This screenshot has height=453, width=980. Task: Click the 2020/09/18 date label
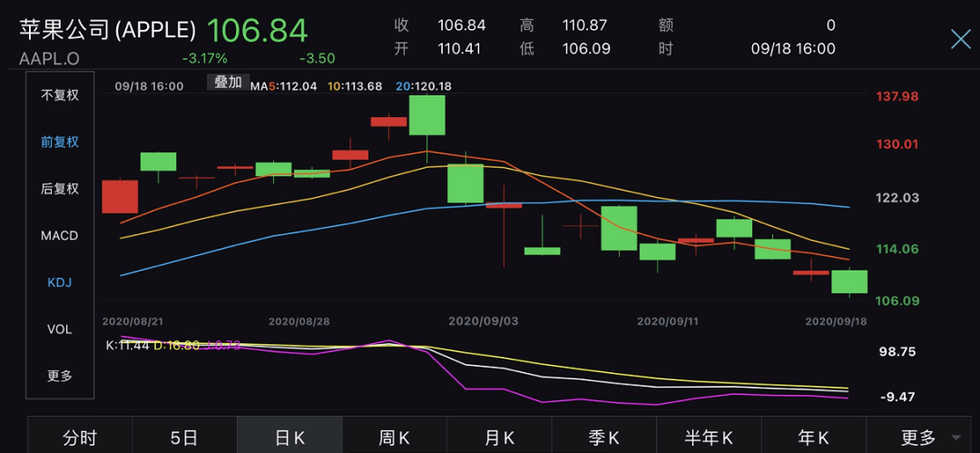[837, 321]
